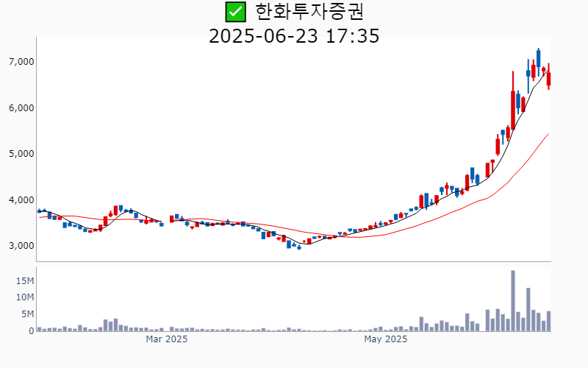Click the green checkmark icon in the title
This screenshot has height=368, width=588.
coord(235,12)
